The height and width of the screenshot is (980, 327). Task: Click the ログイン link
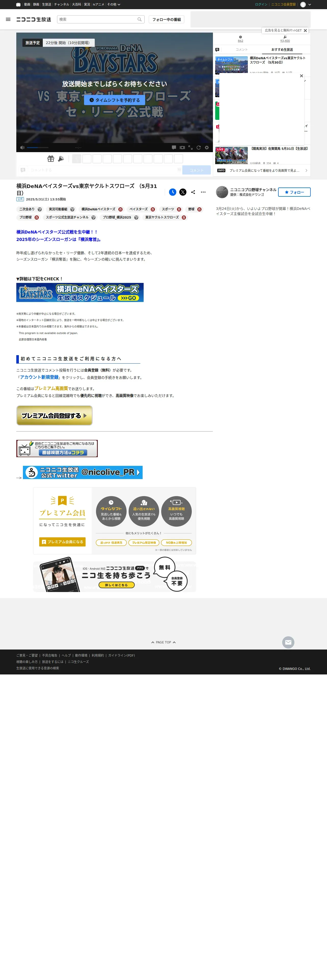click(x=261, y=5)
